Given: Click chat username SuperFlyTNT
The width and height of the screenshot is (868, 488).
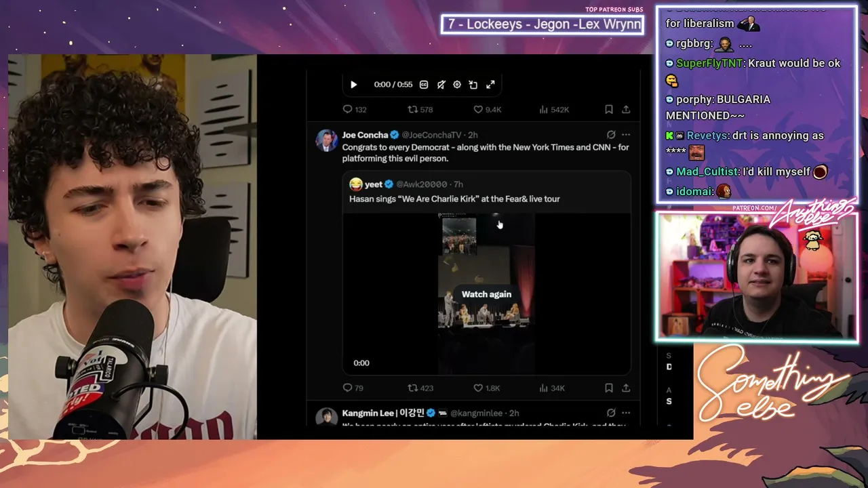Looking at the screenshot, I should coord(709,63).
